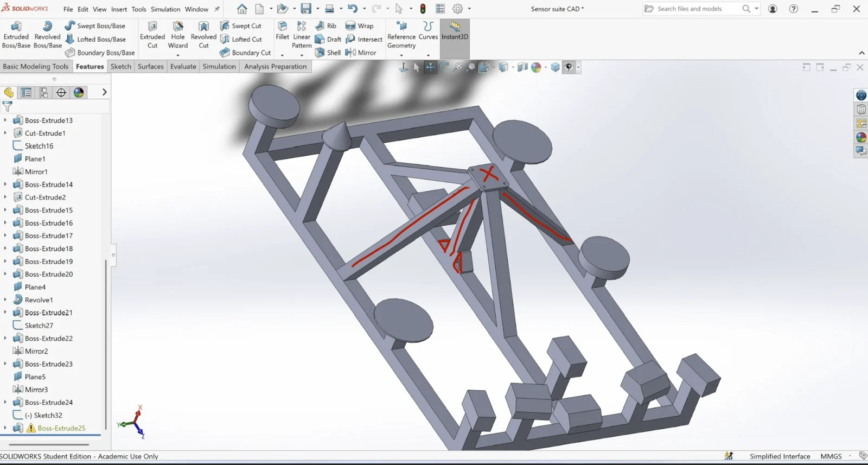The image size is (868, 465).
Task: Activate the Shell tool
Action: pyautogui.click(x=328, y=53)
